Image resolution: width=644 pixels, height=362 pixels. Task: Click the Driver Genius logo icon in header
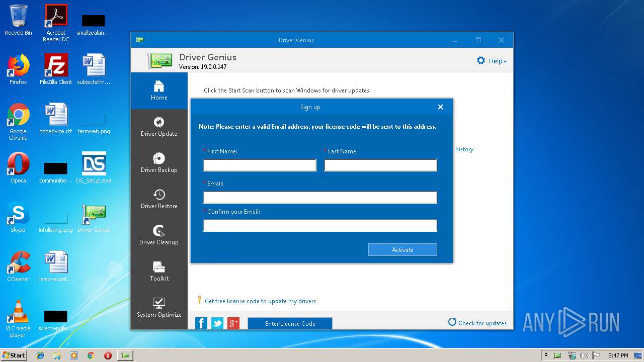click(x=160, y=60)
